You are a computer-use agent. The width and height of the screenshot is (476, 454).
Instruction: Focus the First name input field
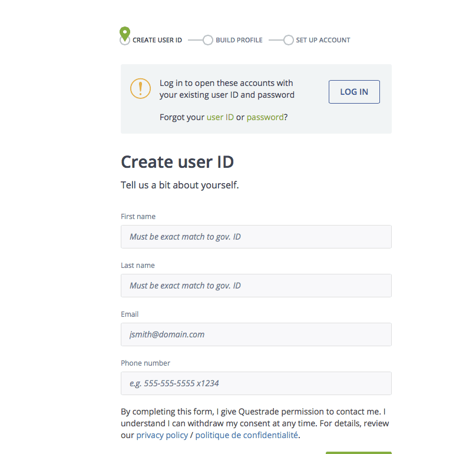256,237
